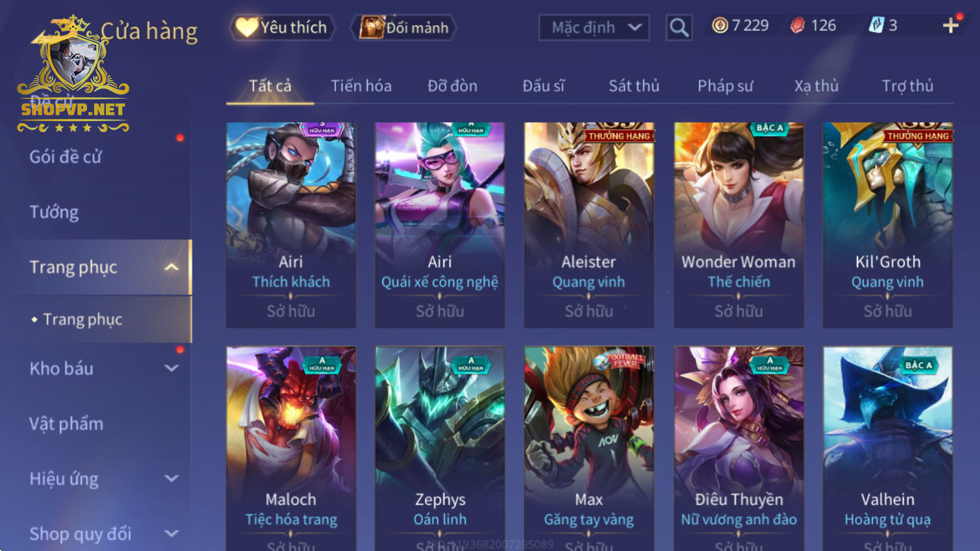Screen dimensions: 980x551
Task: Click the red ruby currency icon
Action: coord(798,26)
